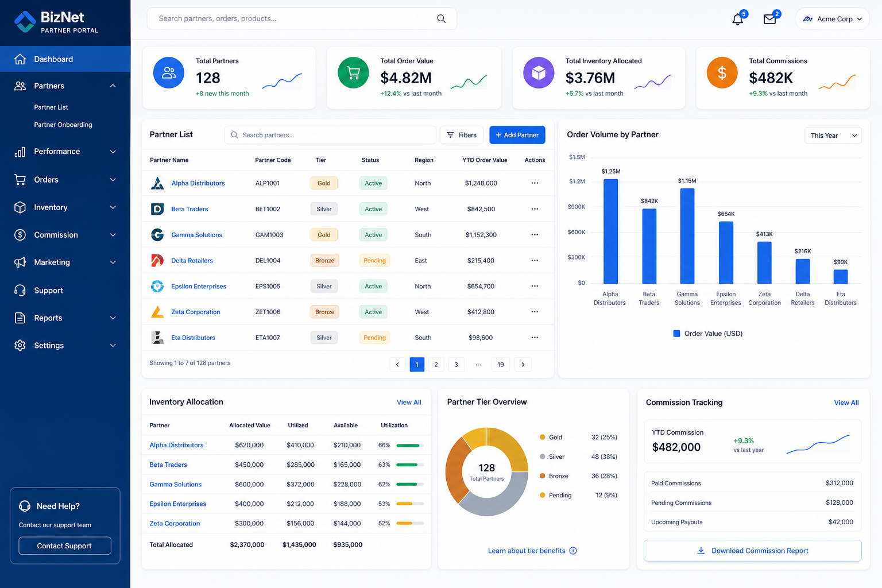Click the Total Partners people icon
Screen dimensions: 882x588
169,73
